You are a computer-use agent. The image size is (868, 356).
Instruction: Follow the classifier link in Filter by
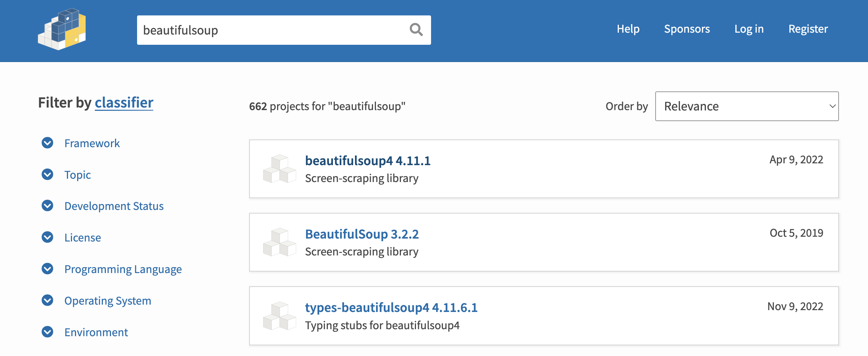[x=124, y=102]
